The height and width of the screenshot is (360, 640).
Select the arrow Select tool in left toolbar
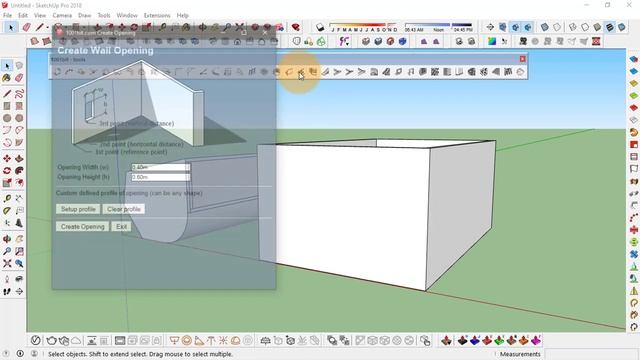tap(7, 66)
